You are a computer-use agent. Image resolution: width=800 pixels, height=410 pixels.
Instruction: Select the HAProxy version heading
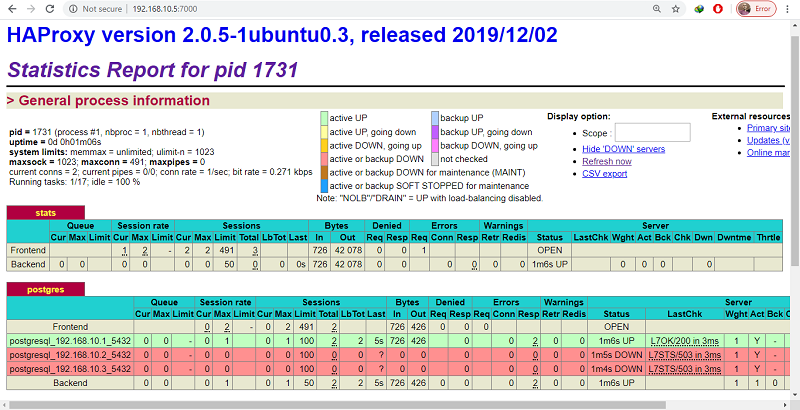click(282, 35)
